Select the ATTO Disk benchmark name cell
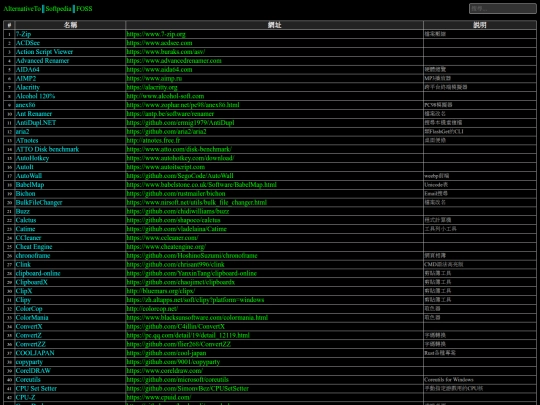The width and height of the screenshot is (540, 405). 70,149
